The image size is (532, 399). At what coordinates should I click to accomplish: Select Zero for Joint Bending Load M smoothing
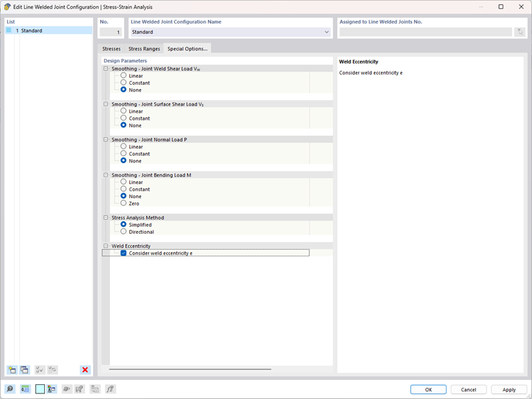point(123,203)
